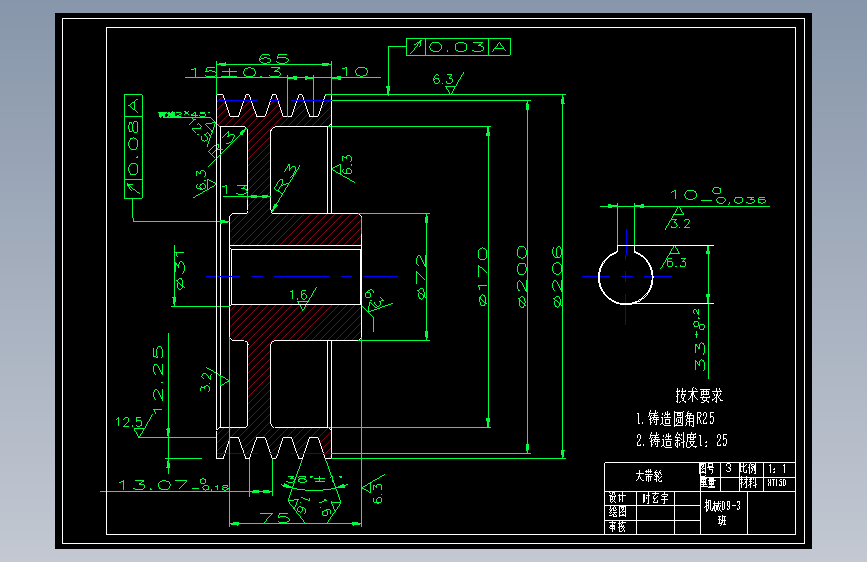Viewport: 867px width, 562px height.
Task: Click the keyway width 10 -0.036 dimension
Action: point(718,196)
